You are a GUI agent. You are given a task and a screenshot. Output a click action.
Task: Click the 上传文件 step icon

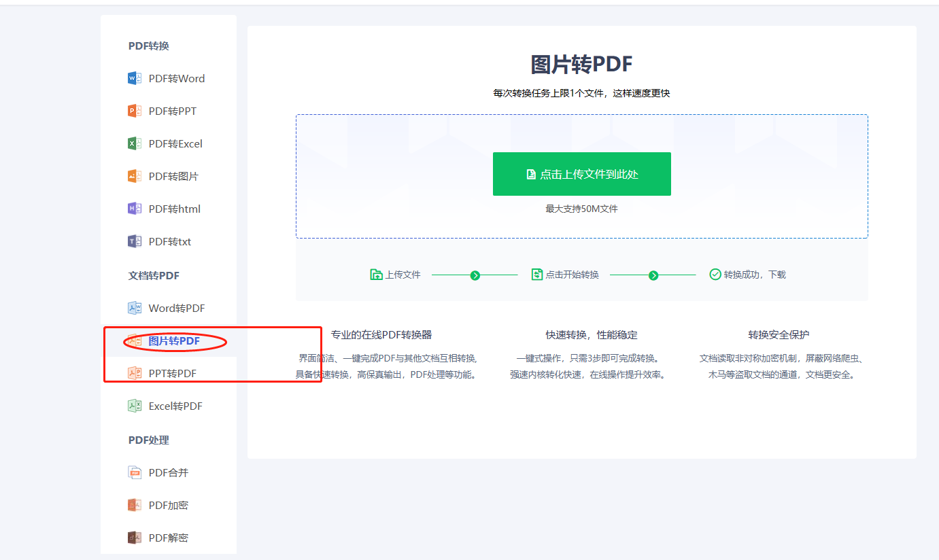(376, 275)
